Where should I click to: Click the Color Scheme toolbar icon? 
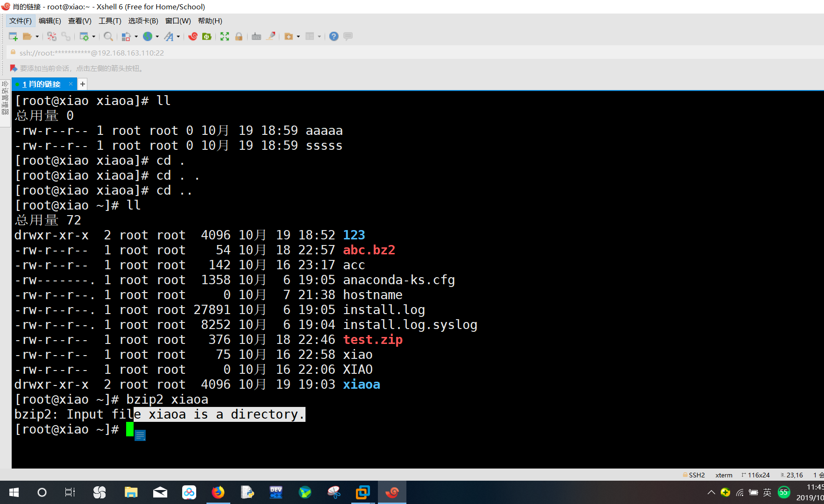click(x=126, y=36)
